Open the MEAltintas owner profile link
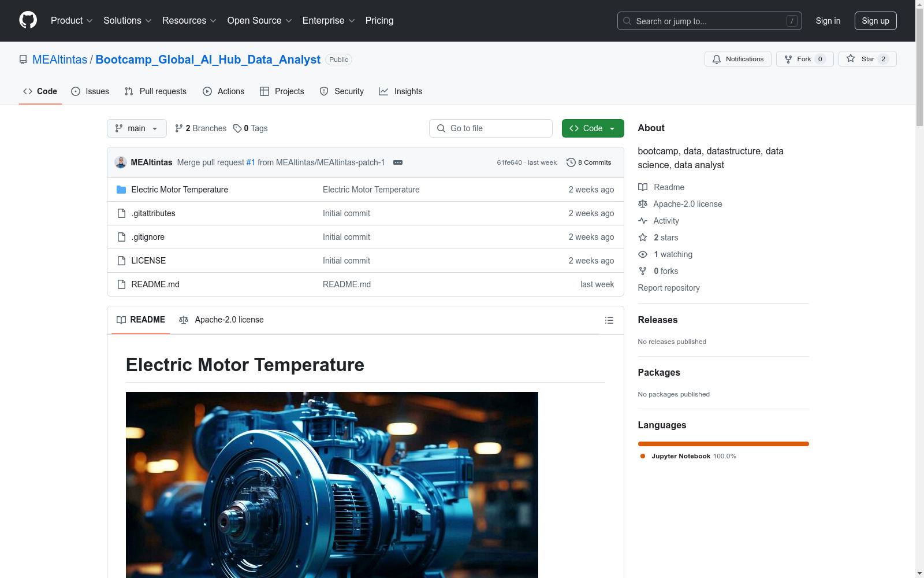Viewport: 924px width, 578px height. tap(59, 60)
